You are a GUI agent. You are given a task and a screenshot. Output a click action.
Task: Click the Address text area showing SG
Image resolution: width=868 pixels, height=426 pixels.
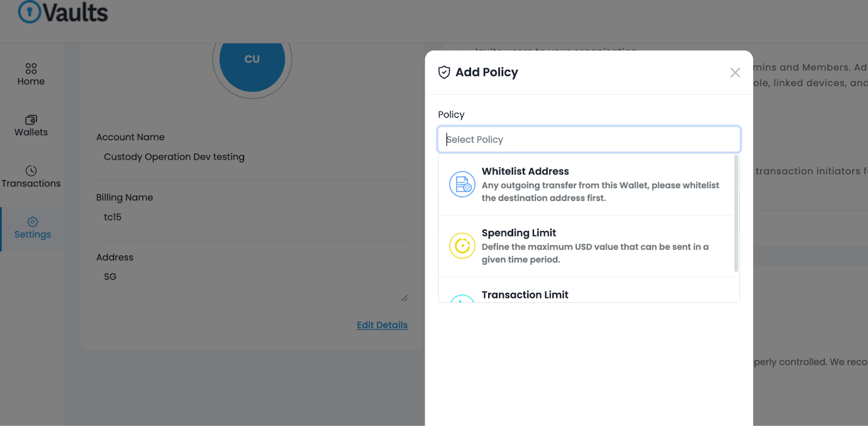[x=252, y=284]
